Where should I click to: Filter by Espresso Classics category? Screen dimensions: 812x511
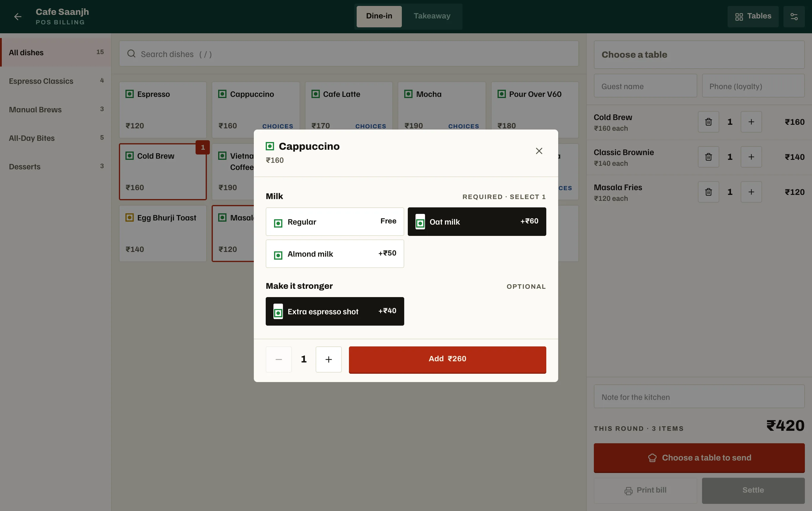click(56, 81)
